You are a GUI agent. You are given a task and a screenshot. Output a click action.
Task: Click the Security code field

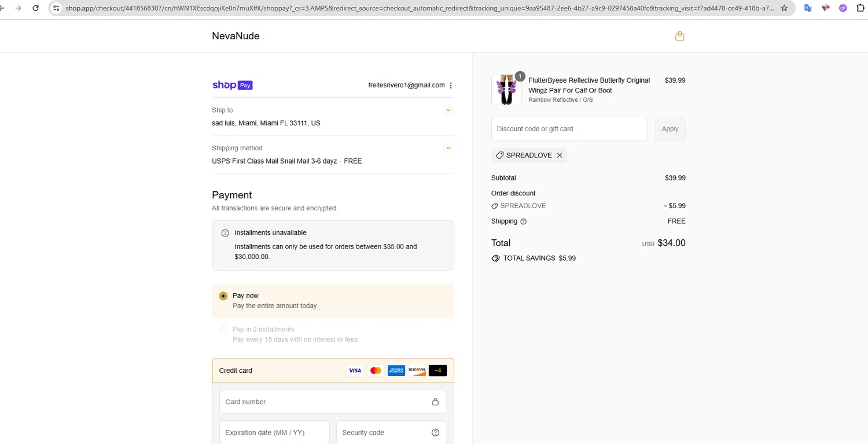(391, 432)
